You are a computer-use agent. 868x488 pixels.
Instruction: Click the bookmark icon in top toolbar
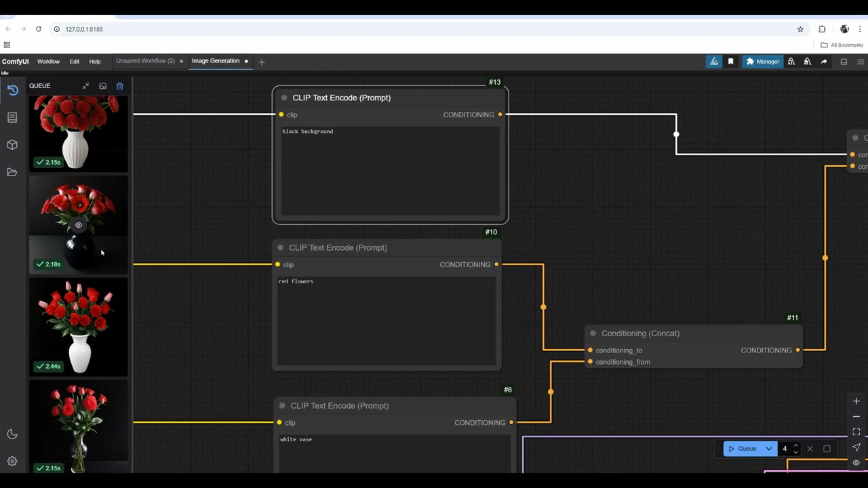pos(730,62)
